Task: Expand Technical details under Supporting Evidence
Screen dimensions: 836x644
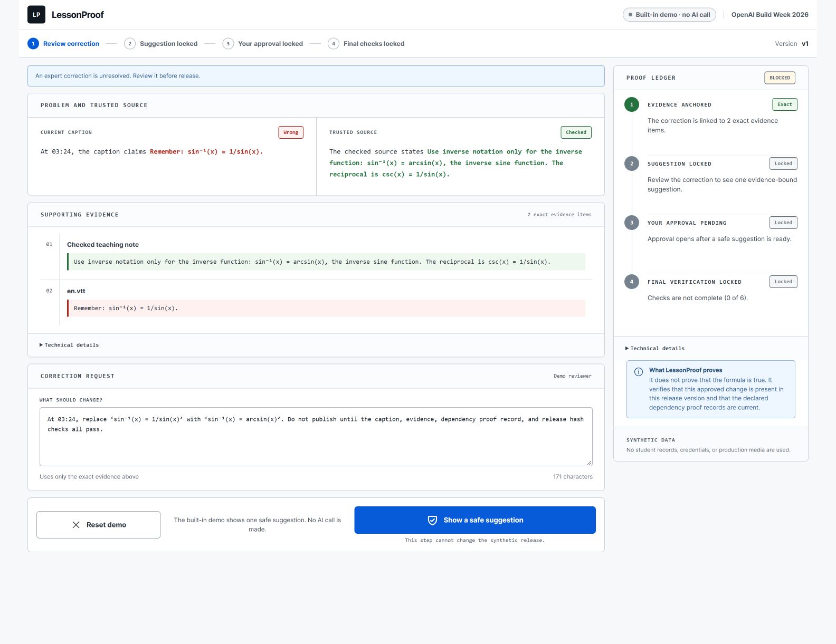Action: [69, 345]
